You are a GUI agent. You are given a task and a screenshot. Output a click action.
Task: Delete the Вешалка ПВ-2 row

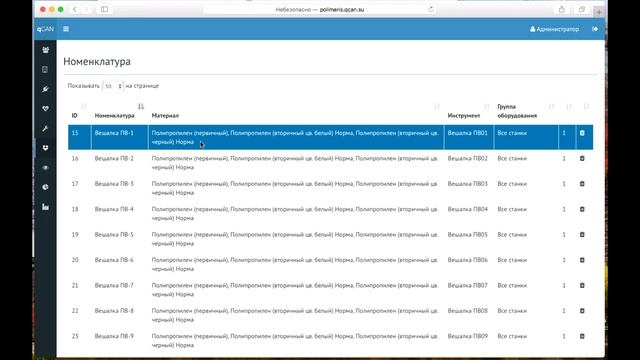[582, 158]
